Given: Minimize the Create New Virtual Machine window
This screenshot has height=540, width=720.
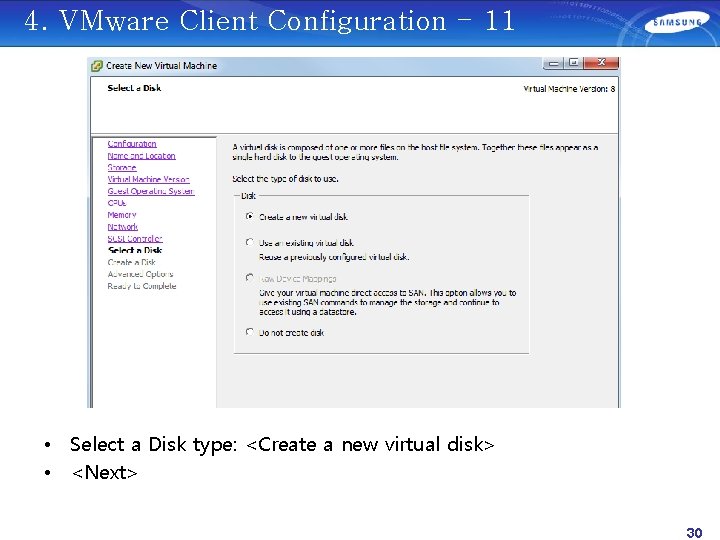Looking at the screenshot, I should tap(554, 63).
